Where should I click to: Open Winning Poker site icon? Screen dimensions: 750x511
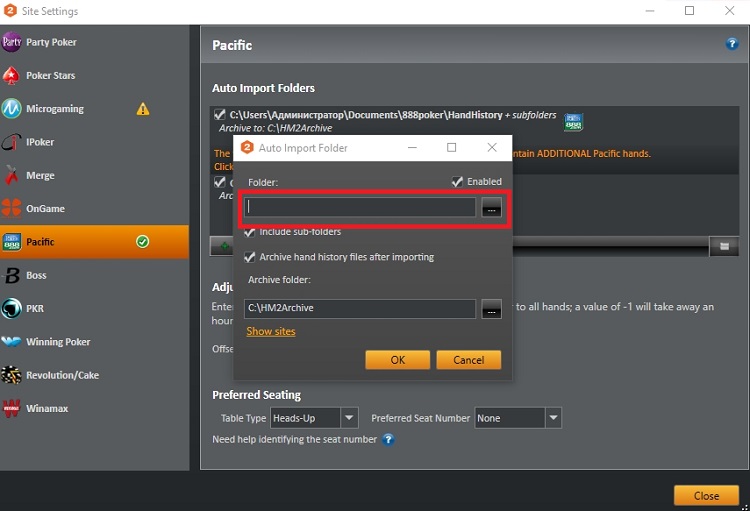pyautogui.click(x=11, y=342)
